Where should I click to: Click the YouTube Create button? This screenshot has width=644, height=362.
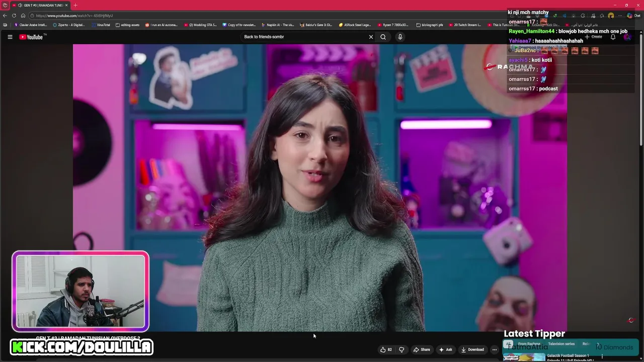(594, 37)
